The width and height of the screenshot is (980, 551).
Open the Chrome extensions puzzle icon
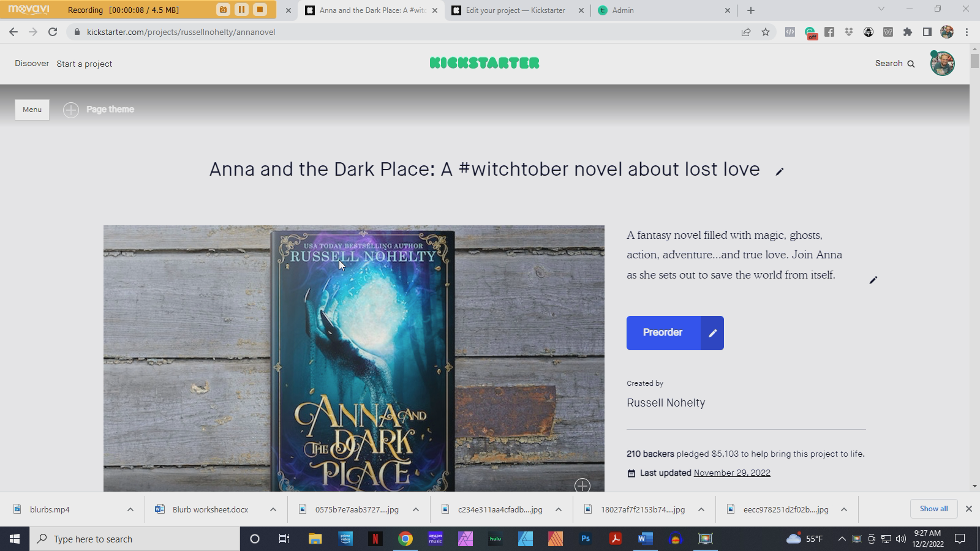[908, 32]
